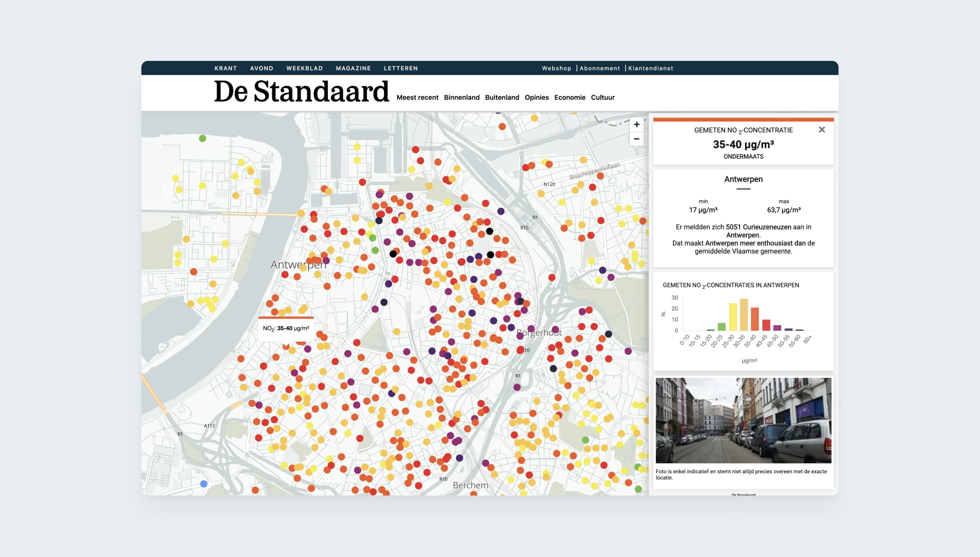Click the Berchem label on the map
980x557 pixels.
470,485
